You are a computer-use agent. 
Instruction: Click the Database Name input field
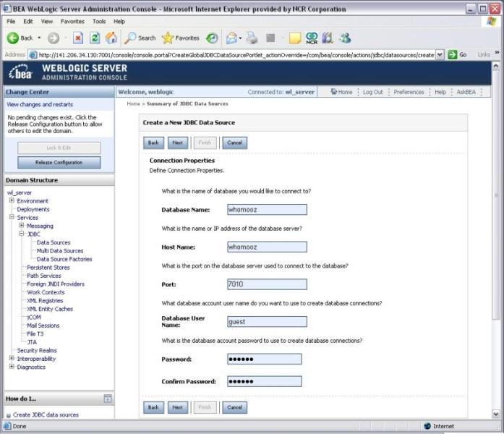tap(267, 210)
